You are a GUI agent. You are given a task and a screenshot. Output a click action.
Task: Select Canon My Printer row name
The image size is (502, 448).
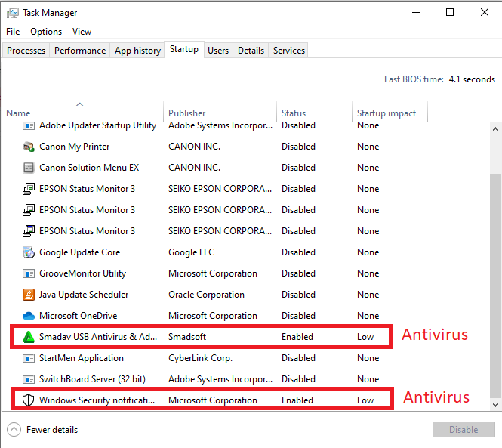point(74,147)
